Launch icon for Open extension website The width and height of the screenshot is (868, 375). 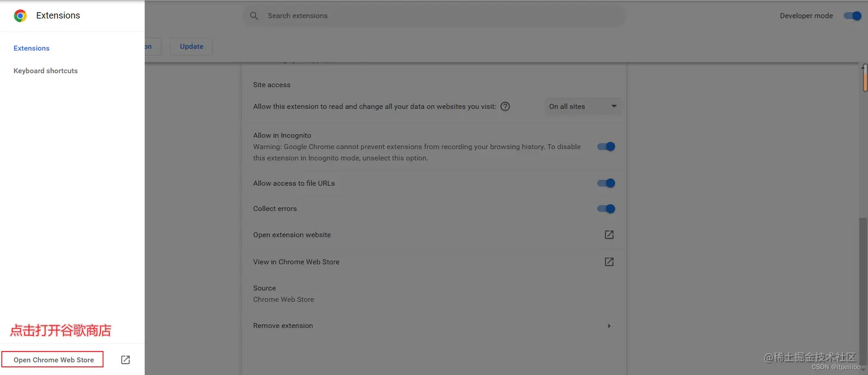click(x=609, y=235)
